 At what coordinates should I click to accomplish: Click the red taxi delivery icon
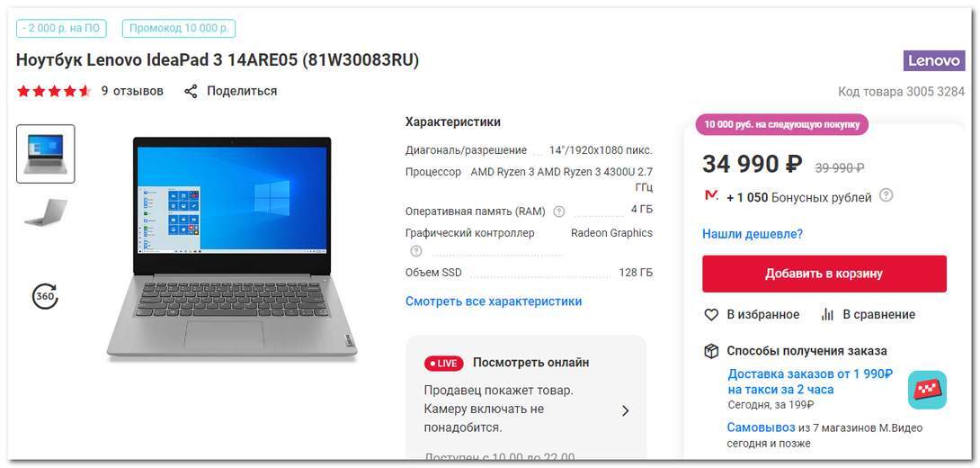928,390
